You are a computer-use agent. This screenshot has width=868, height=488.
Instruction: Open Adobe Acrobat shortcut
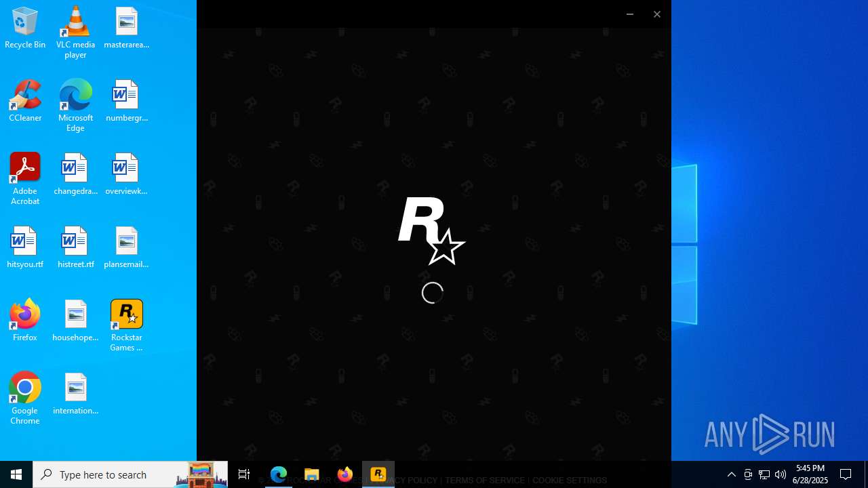[25, 179]
